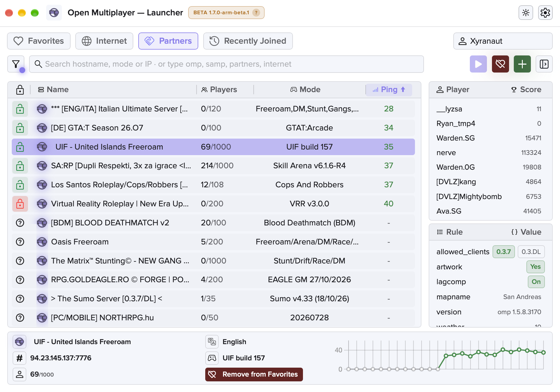Click the Remove from Favorites button
Image resolution: width=560 pixels, height=392 pixels.
[254, 374]
